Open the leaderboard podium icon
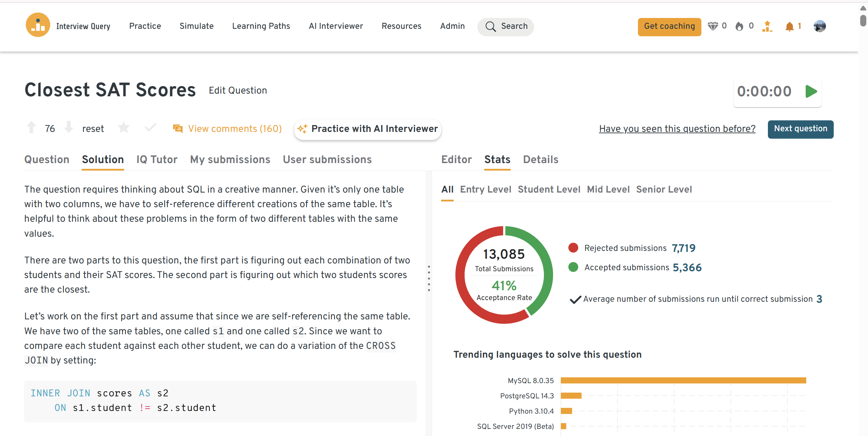 tap(767, 26)
